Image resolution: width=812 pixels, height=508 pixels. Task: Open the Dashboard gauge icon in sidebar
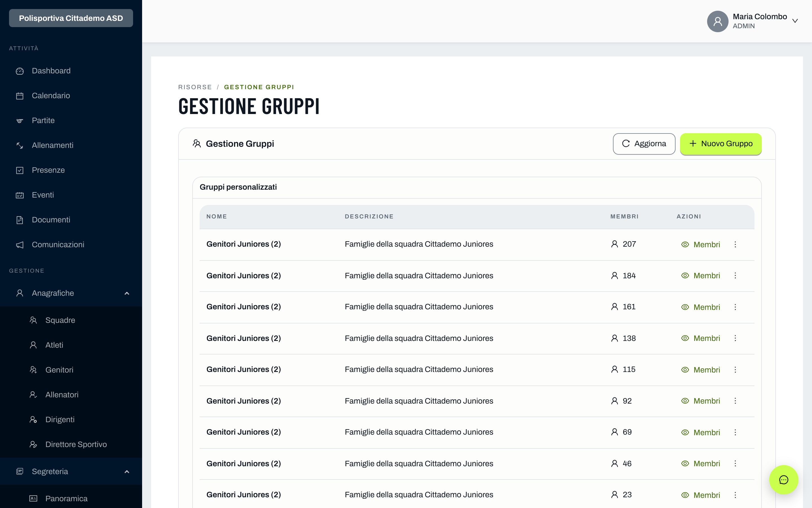pos(20,71)
